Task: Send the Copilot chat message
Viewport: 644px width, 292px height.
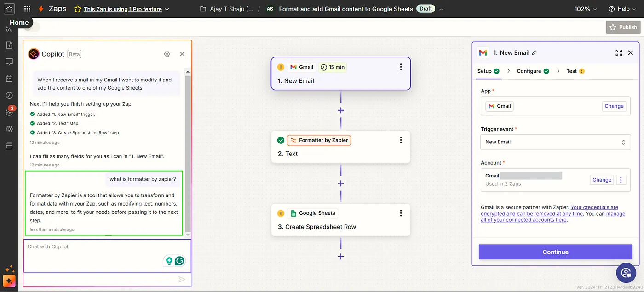Action: tap(182, 279)
